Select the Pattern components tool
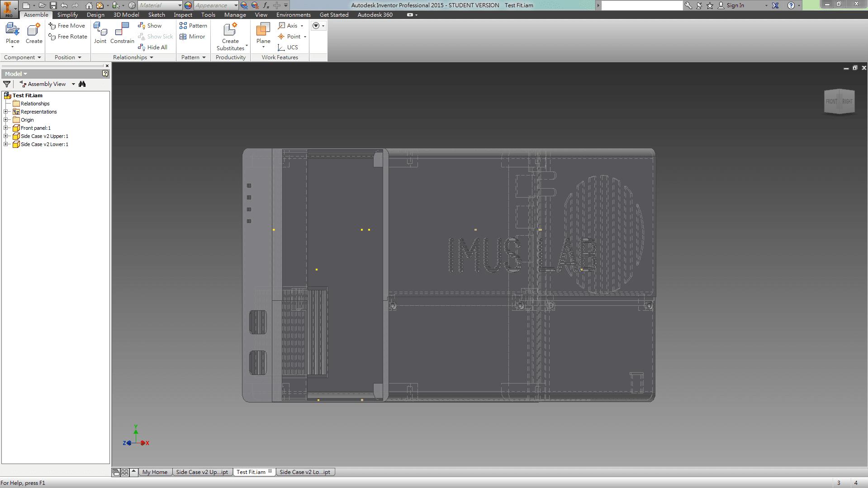The width and height of the screenshot is (868, 488). (x=193, y=26)
